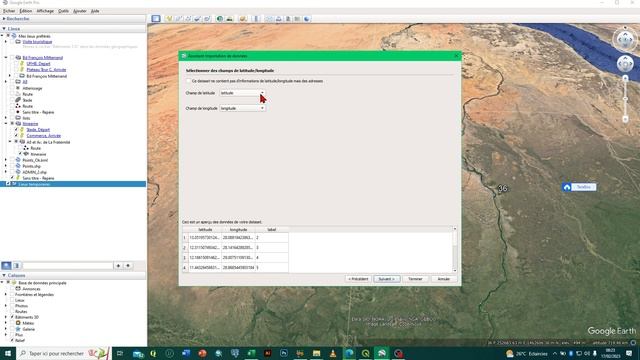The width and height of the screenshot is (640, 360).
Task: Open the Commerce, Arrivée placemark link
Action: click(44, 136)
